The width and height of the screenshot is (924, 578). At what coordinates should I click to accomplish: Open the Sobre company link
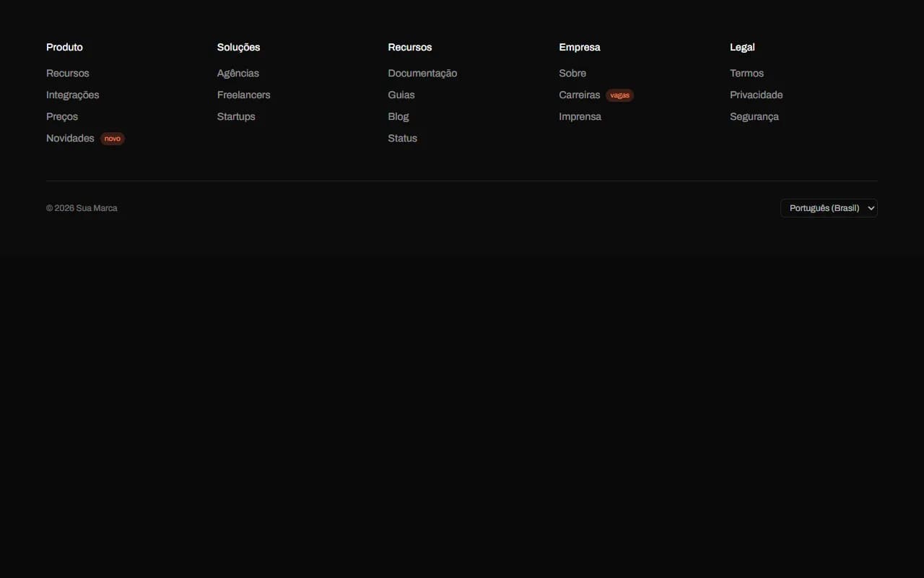(572, 73)
